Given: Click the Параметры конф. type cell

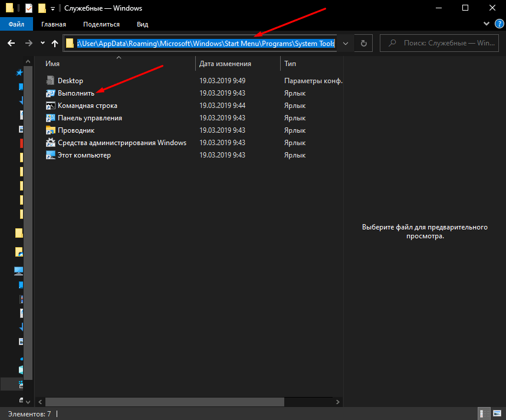Looking at the screenshot, I should coord(313,81).
